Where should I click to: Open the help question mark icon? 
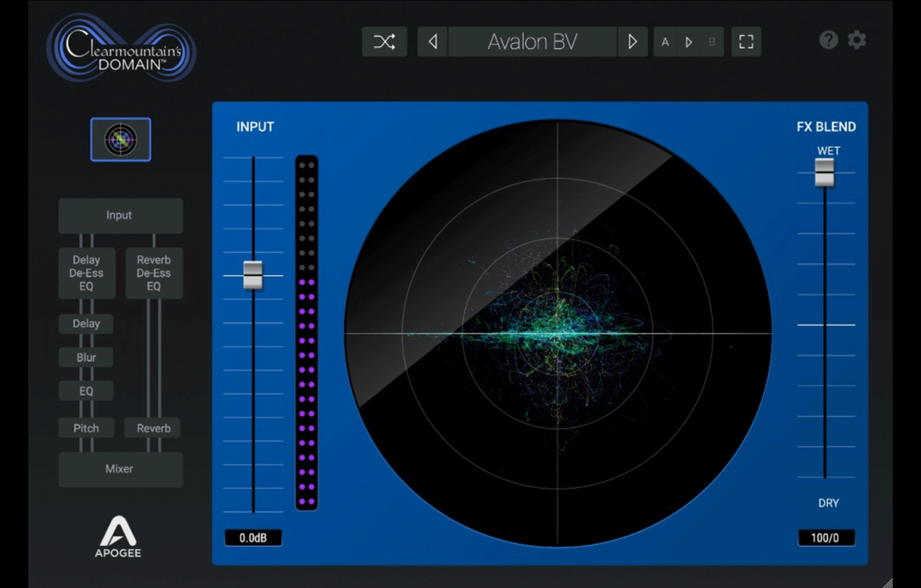[x=828, y=40]
